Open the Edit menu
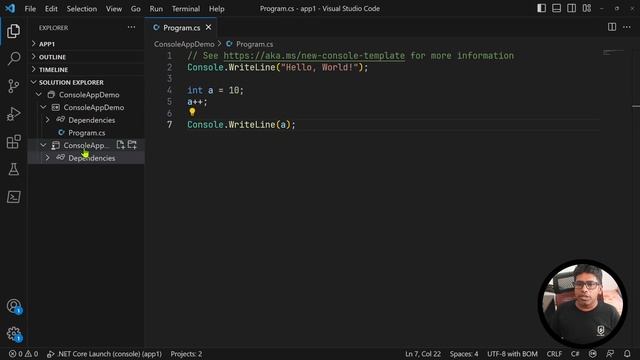This screenshot has width=640, height=360. point(51,9)
